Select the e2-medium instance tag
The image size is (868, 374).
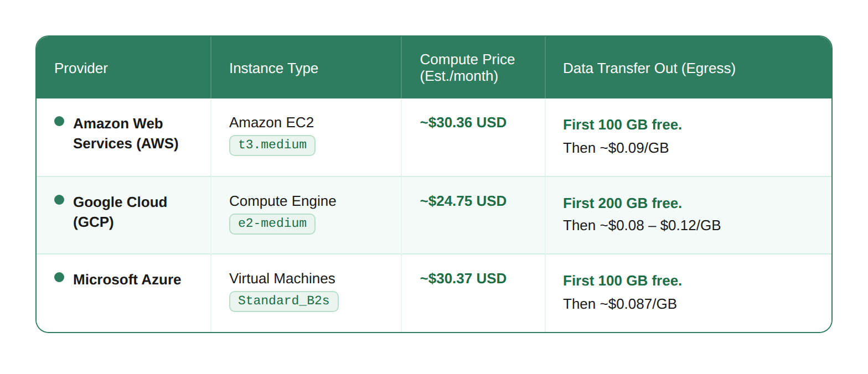[x=272, y=224]
